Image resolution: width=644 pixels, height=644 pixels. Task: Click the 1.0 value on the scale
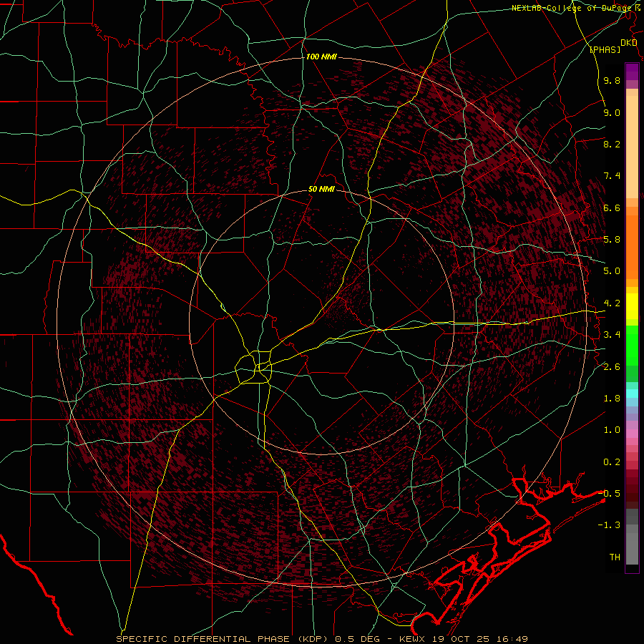612,430
